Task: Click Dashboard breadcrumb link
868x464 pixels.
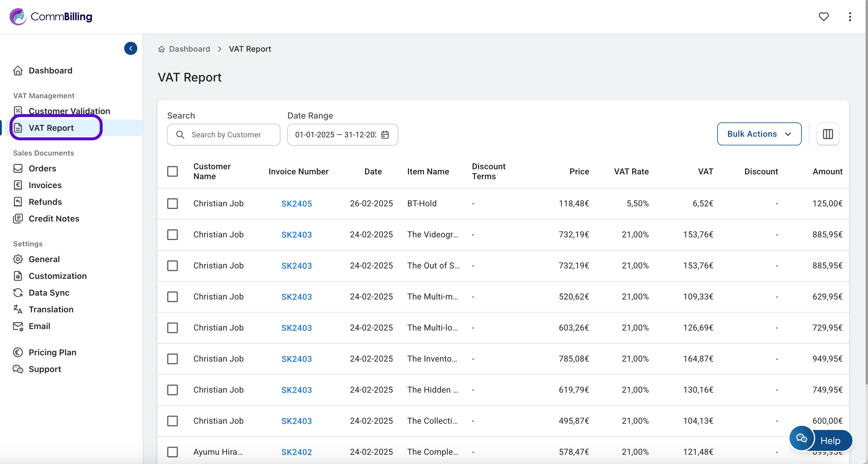Action: coord(189,49)
